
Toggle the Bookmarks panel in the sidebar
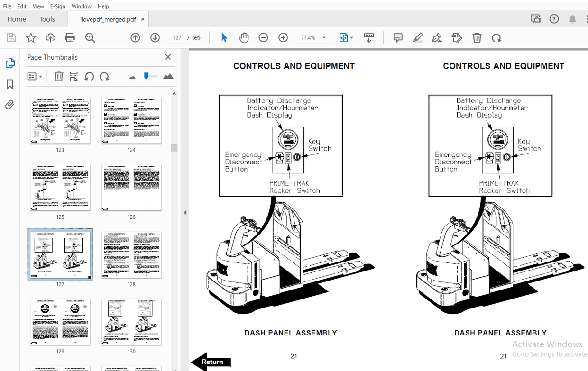(x=9, y=84)
